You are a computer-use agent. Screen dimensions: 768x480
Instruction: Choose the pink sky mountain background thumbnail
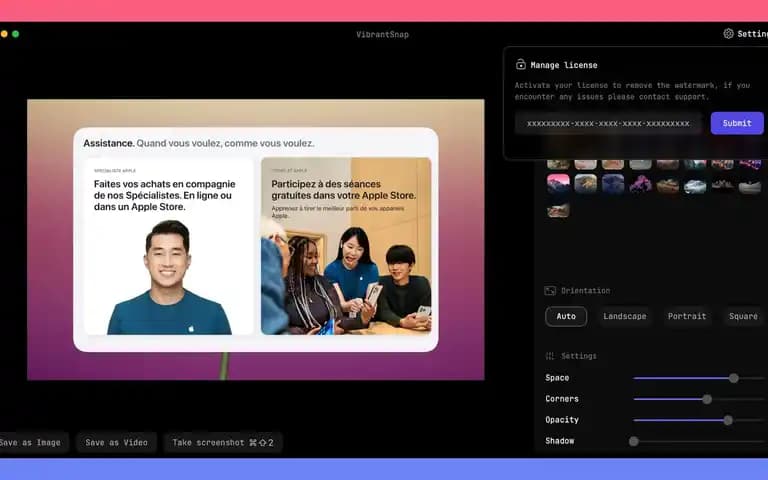click(x=558, y=184)
